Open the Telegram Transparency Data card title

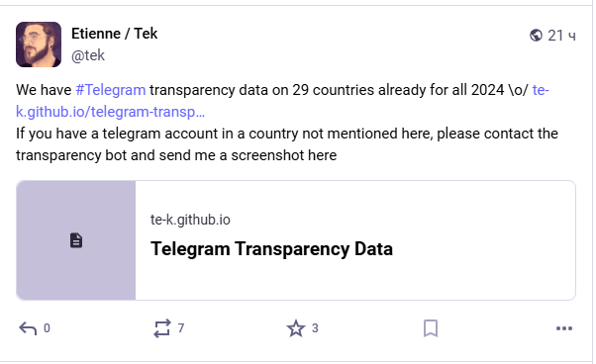271,249
